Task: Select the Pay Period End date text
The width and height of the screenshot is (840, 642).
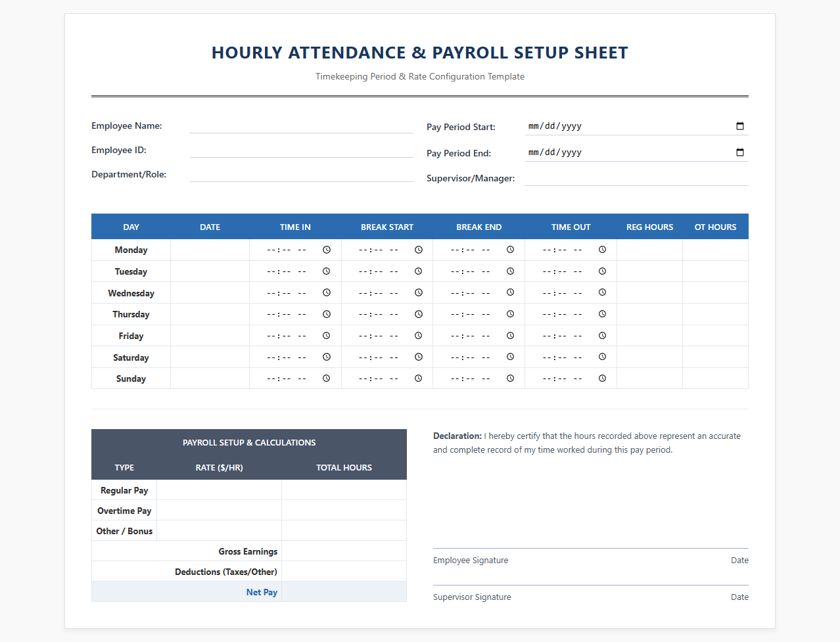Action: tap(555, 152)
